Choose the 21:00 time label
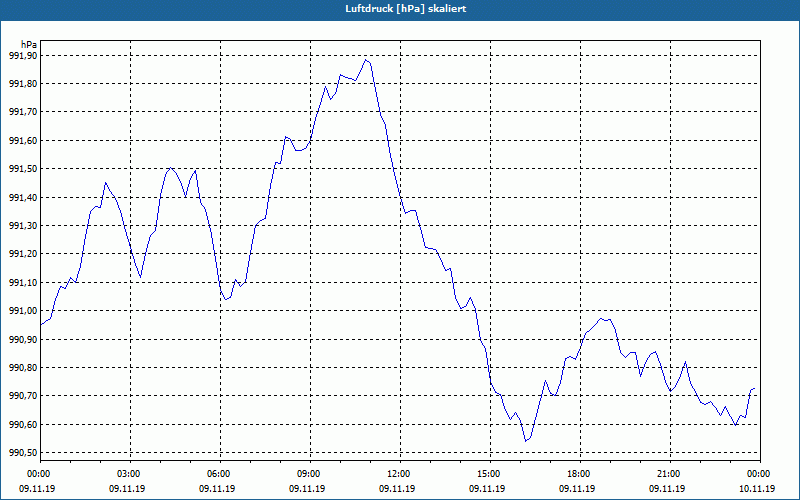 [x=668, y=474]
